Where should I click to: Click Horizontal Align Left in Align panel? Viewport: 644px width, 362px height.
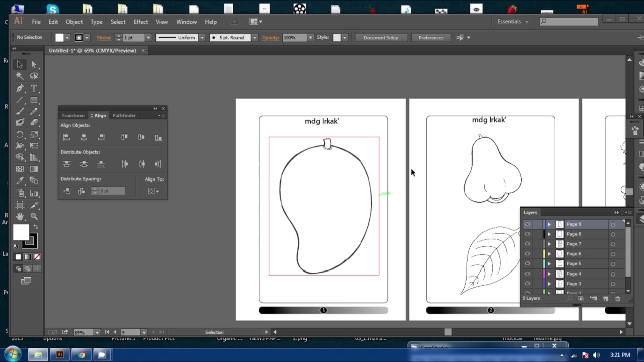click(66, 137)
